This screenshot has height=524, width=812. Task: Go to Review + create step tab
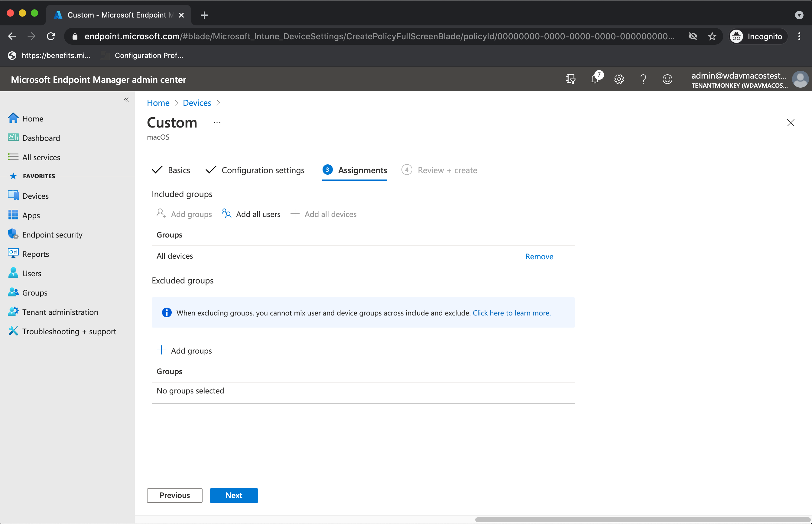pos(439,170)
